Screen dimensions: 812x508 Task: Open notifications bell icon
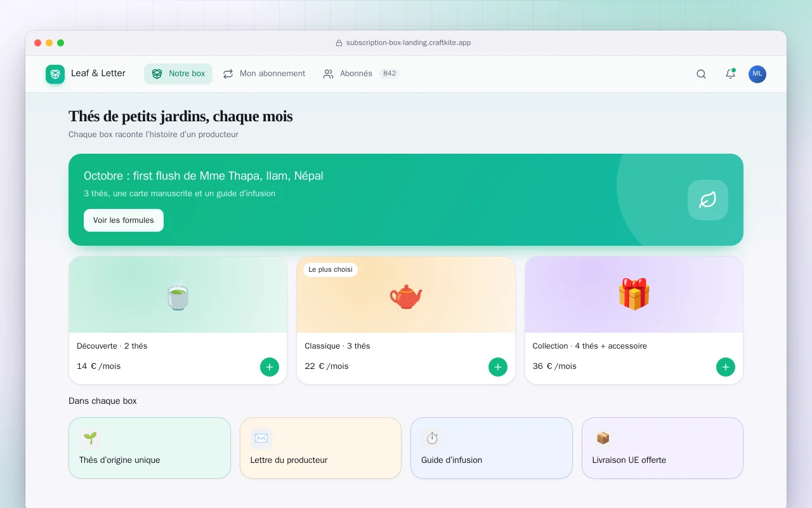[730, 74]
